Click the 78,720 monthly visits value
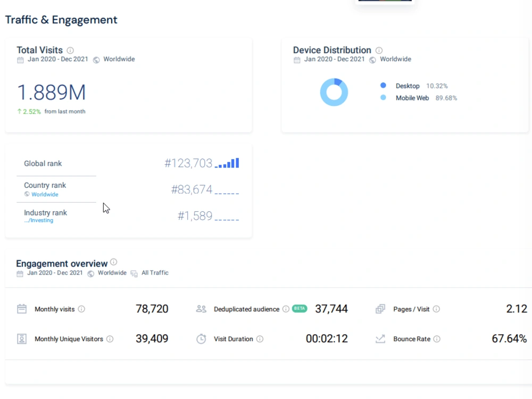The height and width of the screenshot is (399, 532). click(x=152, y=309)
